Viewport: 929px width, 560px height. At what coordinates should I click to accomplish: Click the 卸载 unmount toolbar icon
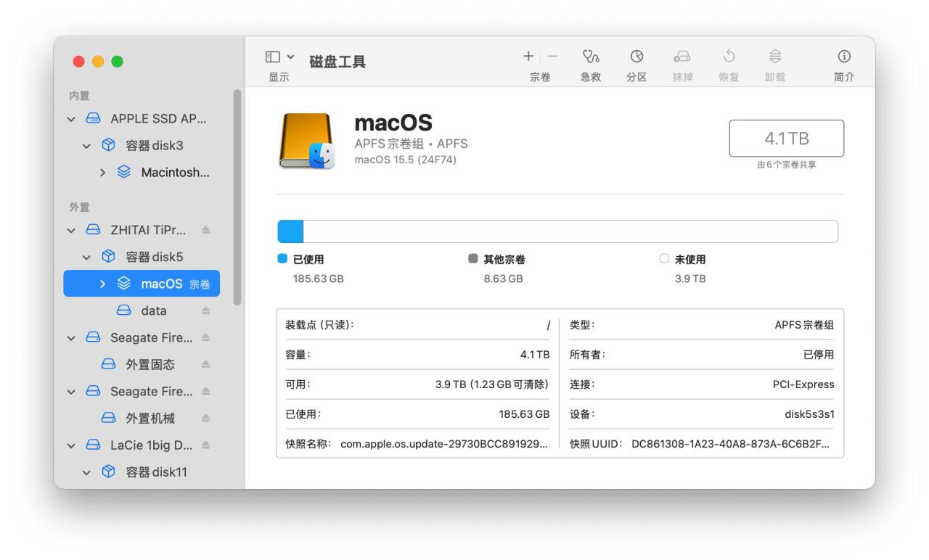pyautogui.click(x=774, y=57)
